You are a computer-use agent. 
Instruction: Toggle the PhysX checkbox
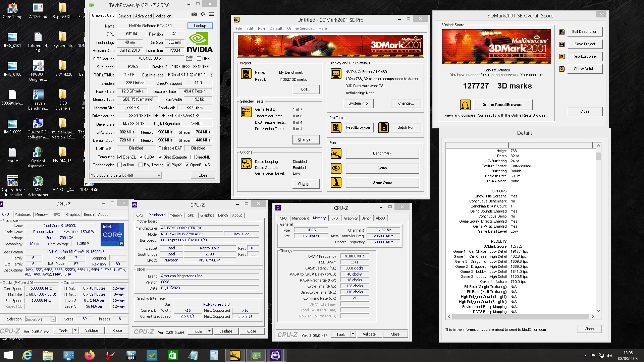coord(168,165)
